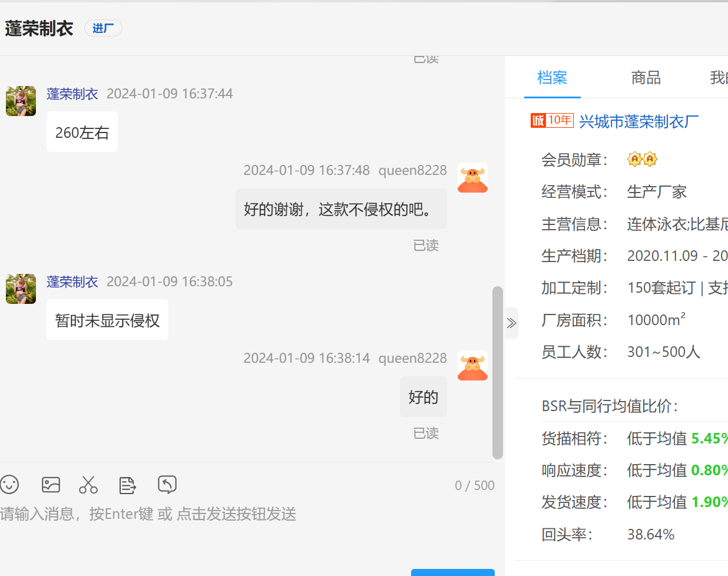728x576 pixels.
Task: Click the chat scrollbar thumb
Action: click(x=498, y=372)
